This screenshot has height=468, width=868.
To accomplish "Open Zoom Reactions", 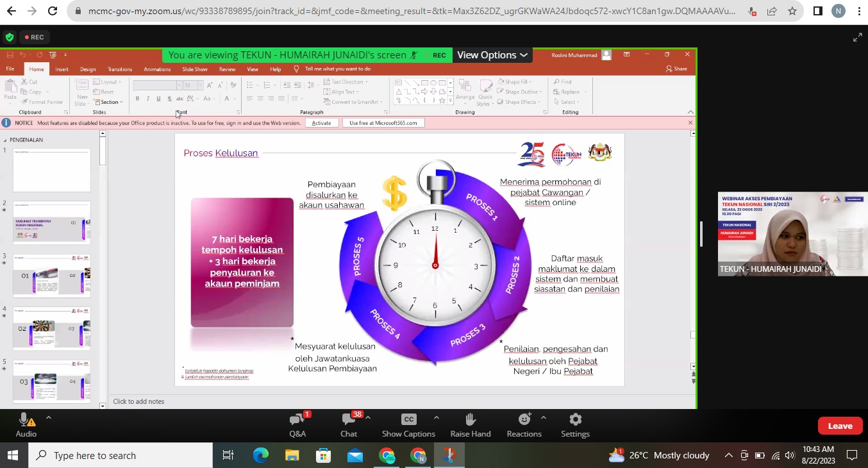I will (x=524, y=425).
